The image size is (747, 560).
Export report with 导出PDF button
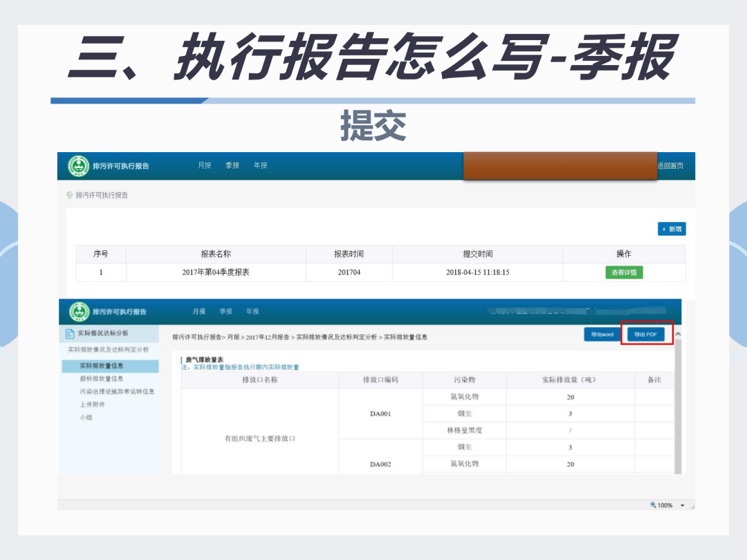pos(645,335)
